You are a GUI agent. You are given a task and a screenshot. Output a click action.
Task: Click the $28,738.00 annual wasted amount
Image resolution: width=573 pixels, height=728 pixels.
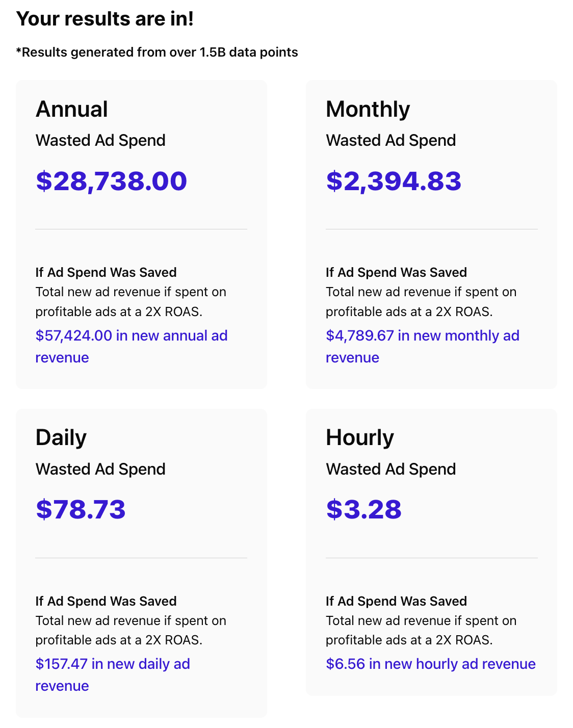pos(112,181)
